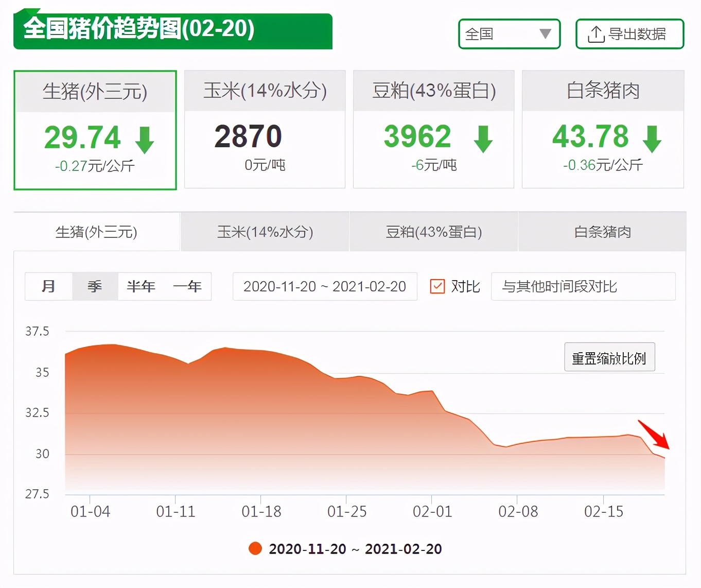Click the 02-15 x-axis date label
The width and height of the screenshot is (701, 588).
point(604,511)
